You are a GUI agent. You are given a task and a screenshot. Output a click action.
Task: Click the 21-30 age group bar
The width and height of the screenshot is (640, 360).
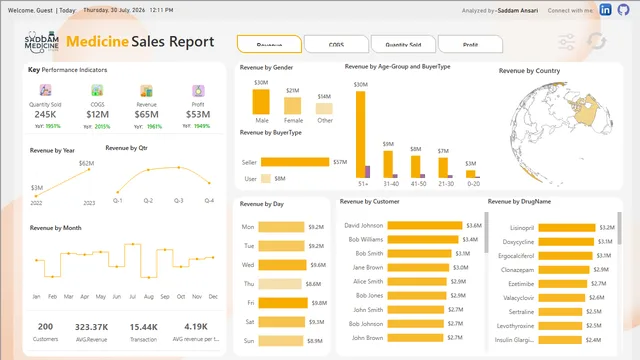pos(443,167)
